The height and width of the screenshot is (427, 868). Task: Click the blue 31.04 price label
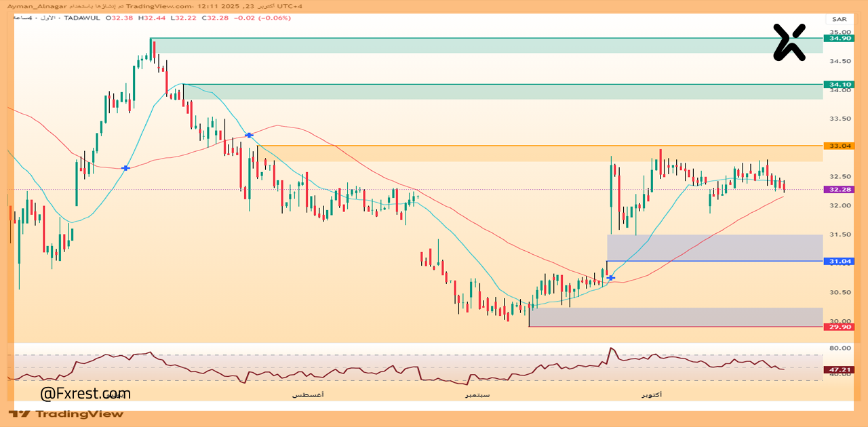[x=838, y=262]
